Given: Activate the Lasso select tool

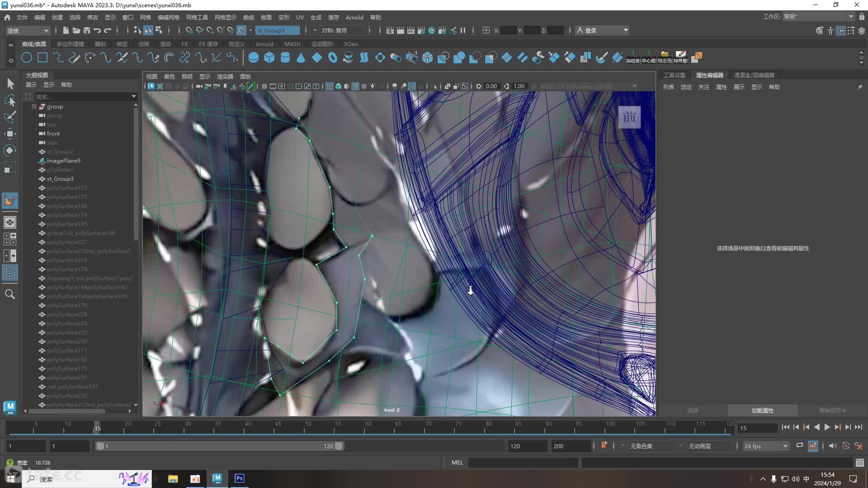Looking at the screenshot, I should click(10, 100).
